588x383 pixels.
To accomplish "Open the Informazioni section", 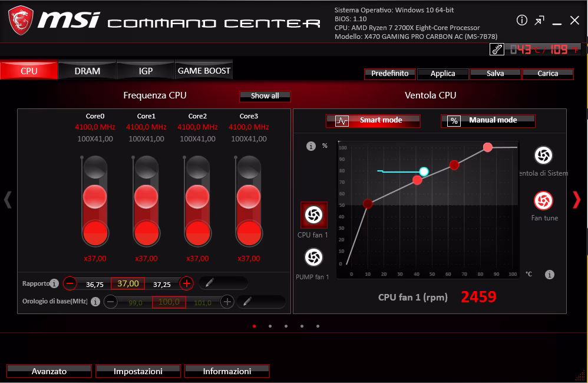I will [227, 371].
